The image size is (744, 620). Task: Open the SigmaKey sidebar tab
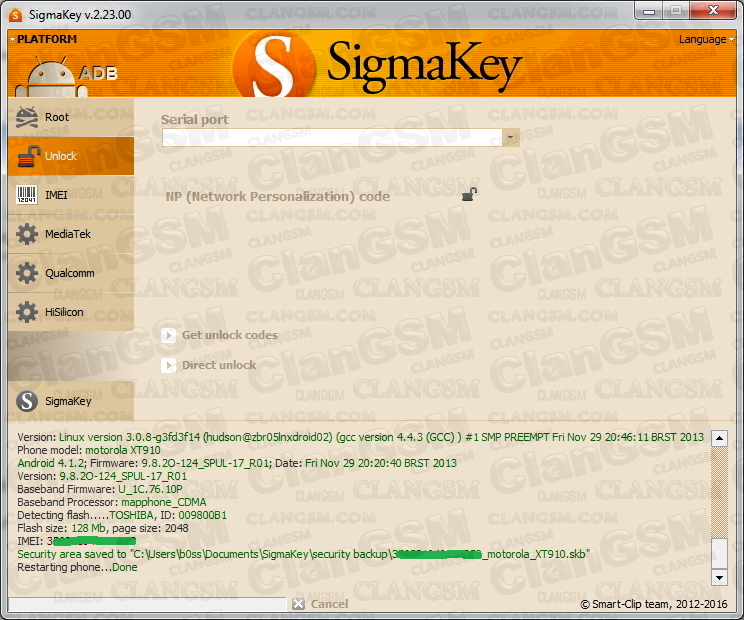pyautogui.click(x=71, y=401)
